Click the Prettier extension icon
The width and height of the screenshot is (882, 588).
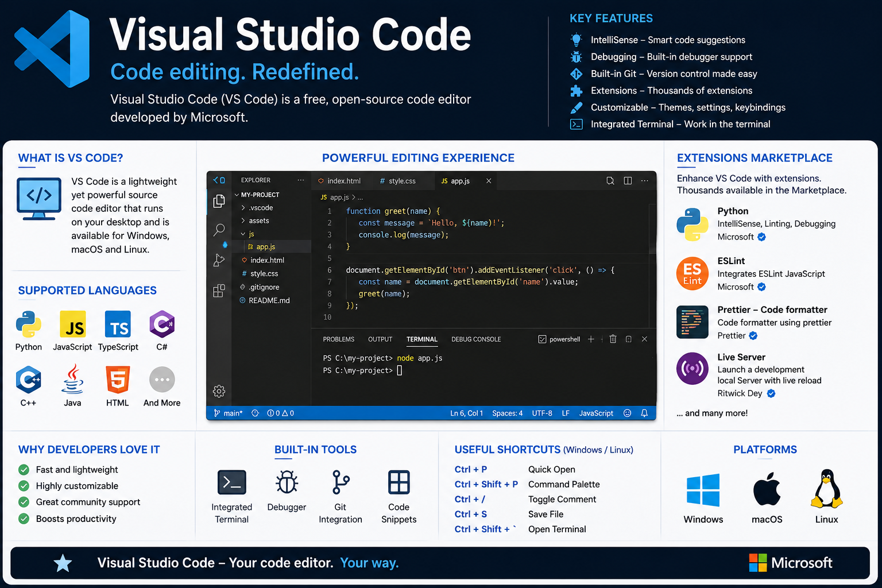pos(693,322)
